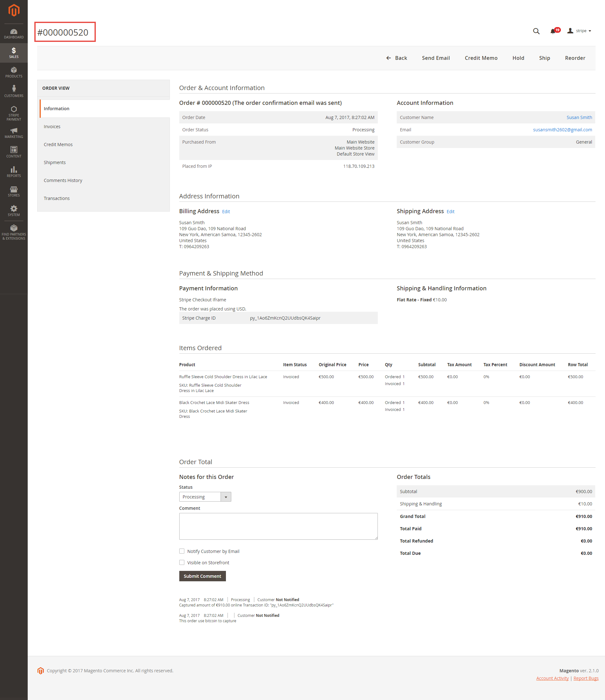Check Visible on Storefront

182,562
